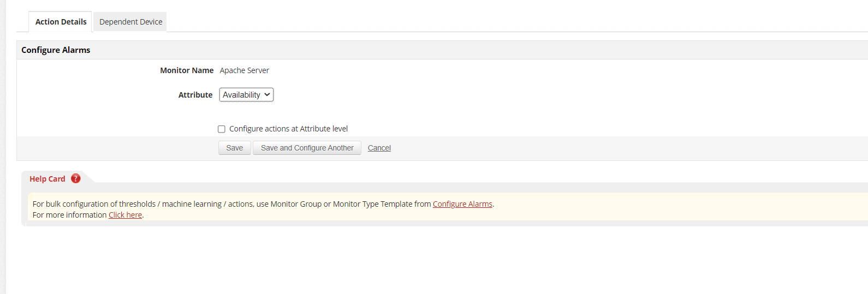
Task: Enable Configure actions at Attribute level checkbox
Action: [222, 129]
